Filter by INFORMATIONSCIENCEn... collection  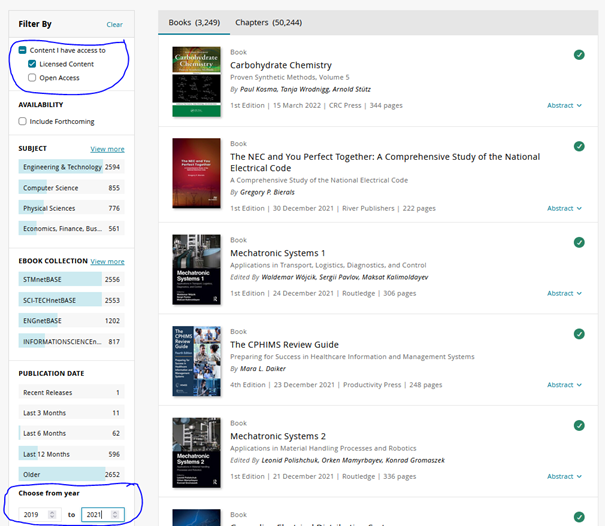pos(71,342)
